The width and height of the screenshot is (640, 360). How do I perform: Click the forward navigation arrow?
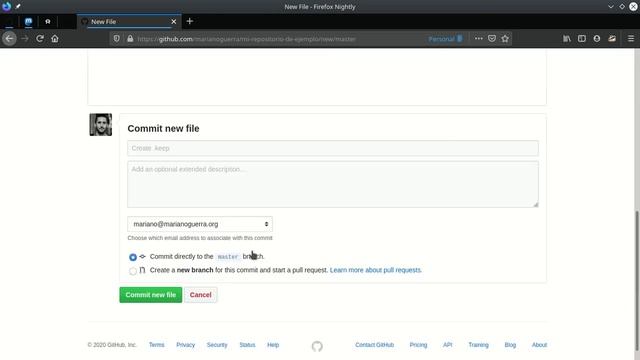[24, 39]
